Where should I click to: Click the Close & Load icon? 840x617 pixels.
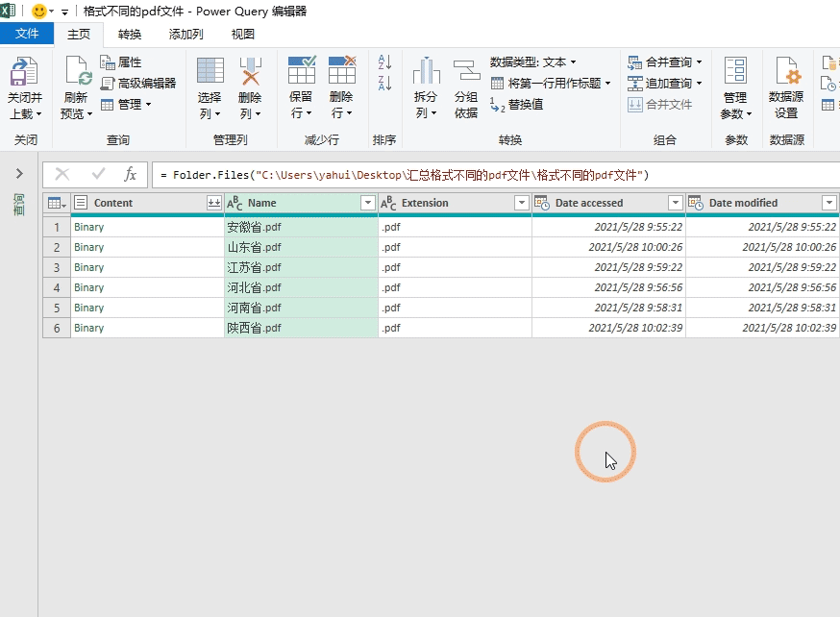click(x=24, y=72)
